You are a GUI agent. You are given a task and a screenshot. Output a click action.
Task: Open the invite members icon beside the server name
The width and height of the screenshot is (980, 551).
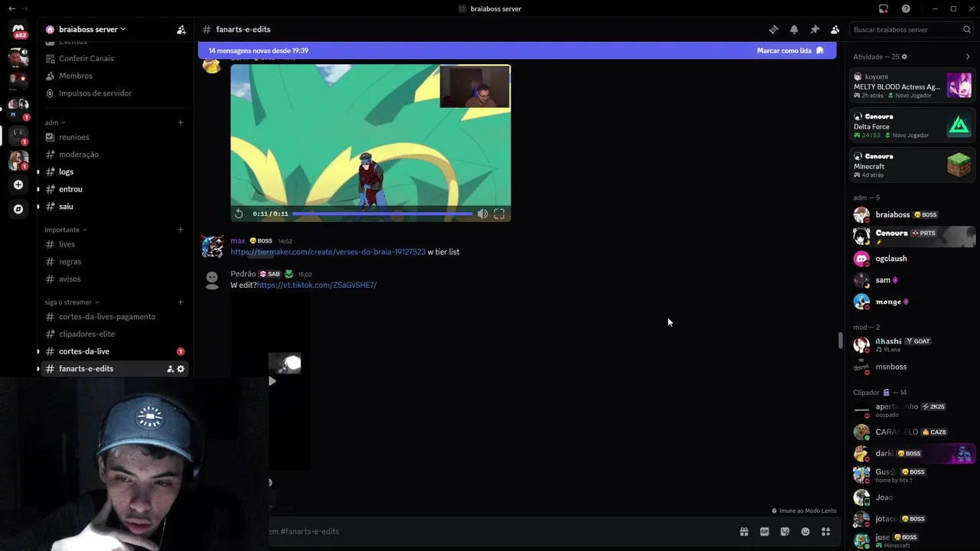tap(181, 30)
